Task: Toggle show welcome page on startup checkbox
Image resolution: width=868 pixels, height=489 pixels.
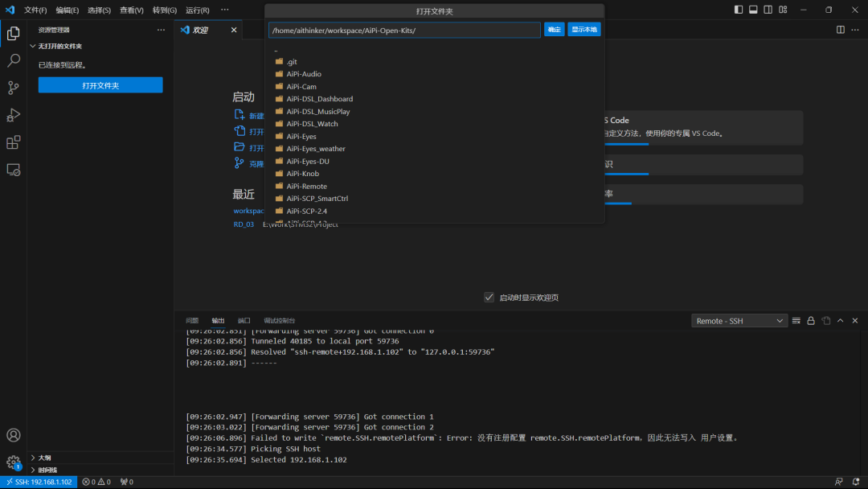Action: (489, 298)
